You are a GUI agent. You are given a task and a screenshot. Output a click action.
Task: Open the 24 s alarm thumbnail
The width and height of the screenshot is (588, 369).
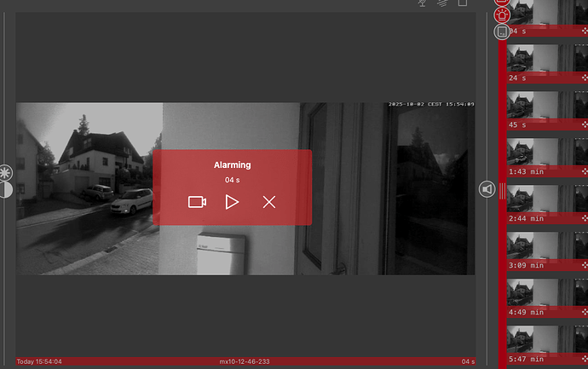point(547,64)
